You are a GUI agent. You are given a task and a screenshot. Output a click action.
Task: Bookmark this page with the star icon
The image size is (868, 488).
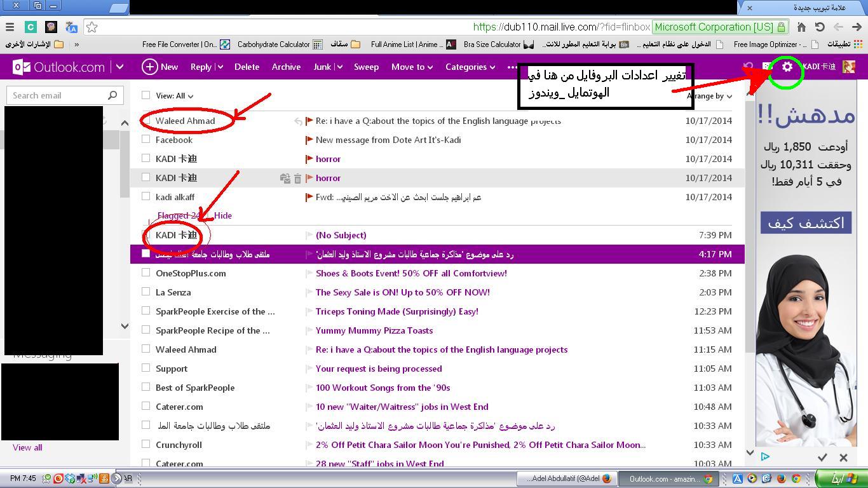[92, 27]
